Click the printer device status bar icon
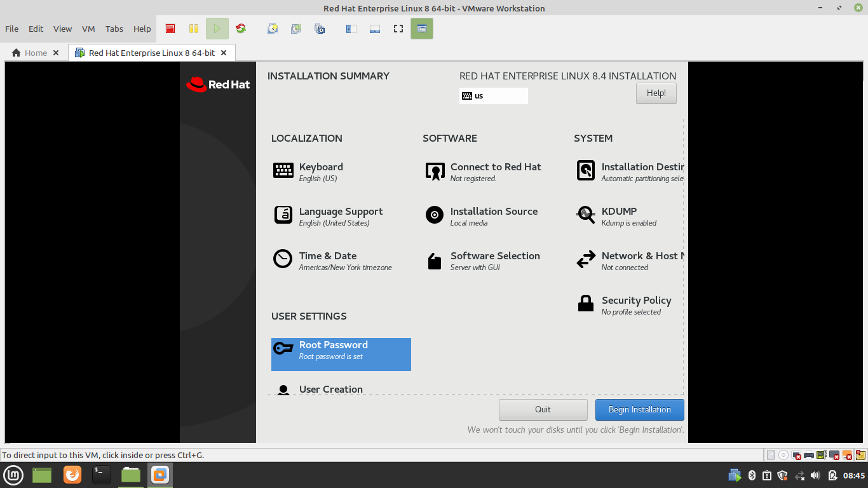 pyautogui.click(x=809, y=455)
